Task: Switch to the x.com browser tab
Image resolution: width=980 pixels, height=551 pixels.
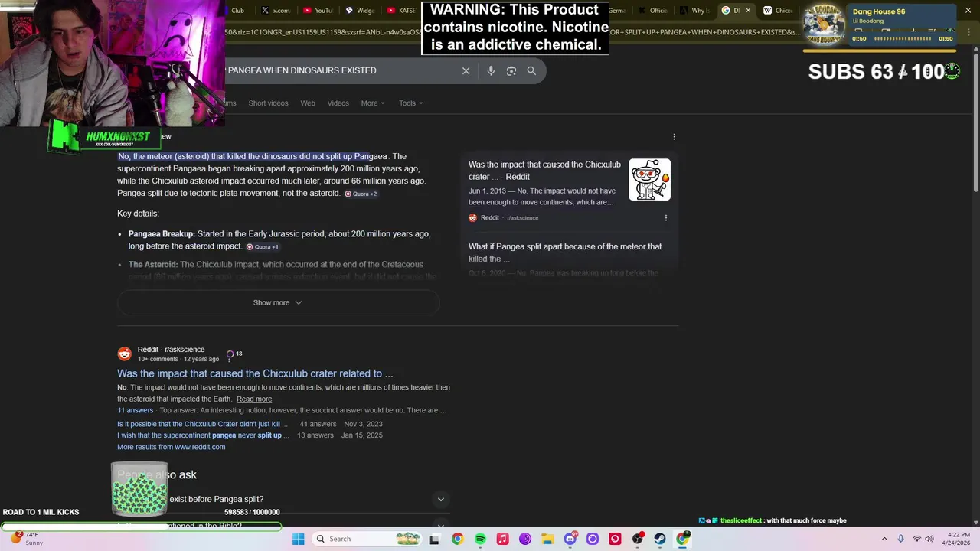Action: click(x=276, y=11)
